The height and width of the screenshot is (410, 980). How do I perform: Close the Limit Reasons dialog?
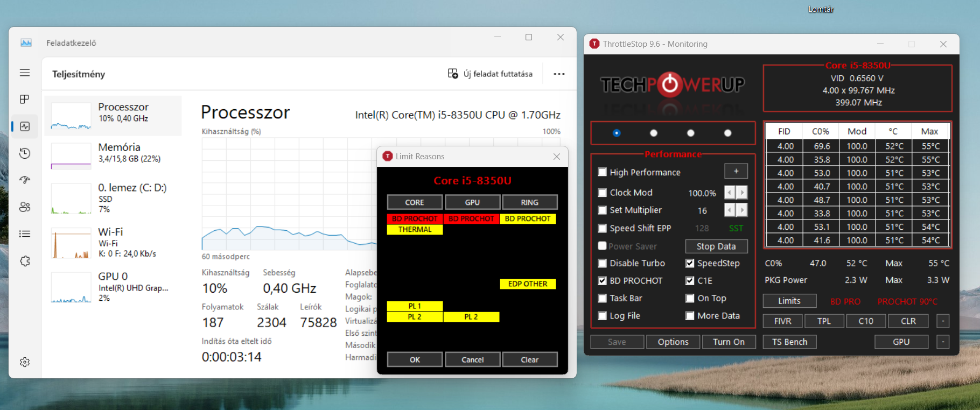pos(557,157)
